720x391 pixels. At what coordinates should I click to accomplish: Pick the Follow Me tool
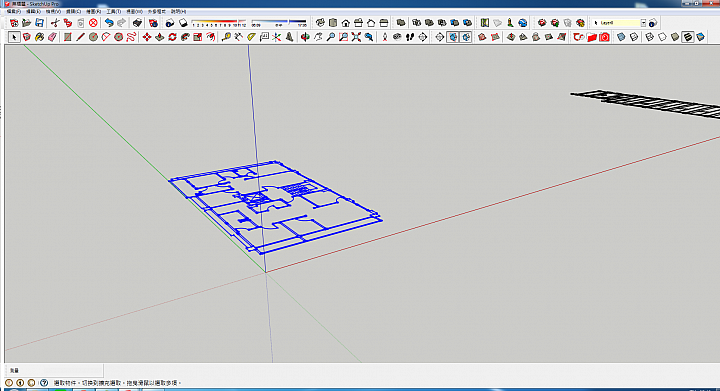tap(185, 37)
